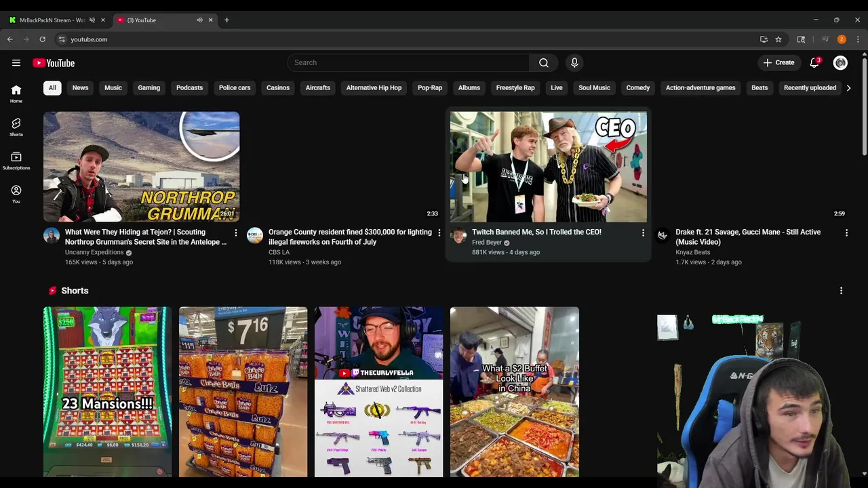The height and width of the screenshot is (488, 868).
Task: Select the All filter chip
Action: 52,88
